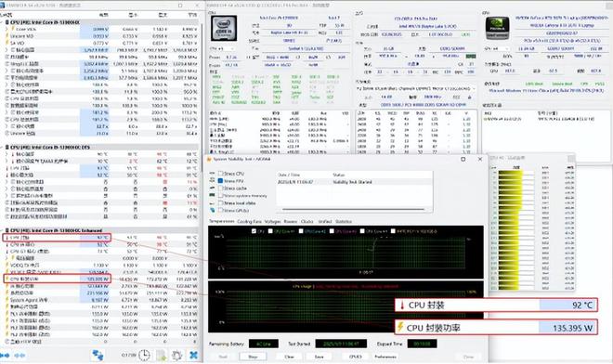
Task: Collapse the Core i9-13900HX Enhanced sensor group
Action: point(2,230)
